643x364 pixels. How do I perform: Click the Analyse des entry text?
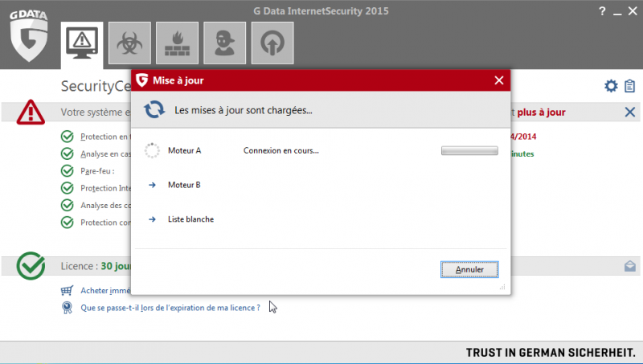(106, 206)
